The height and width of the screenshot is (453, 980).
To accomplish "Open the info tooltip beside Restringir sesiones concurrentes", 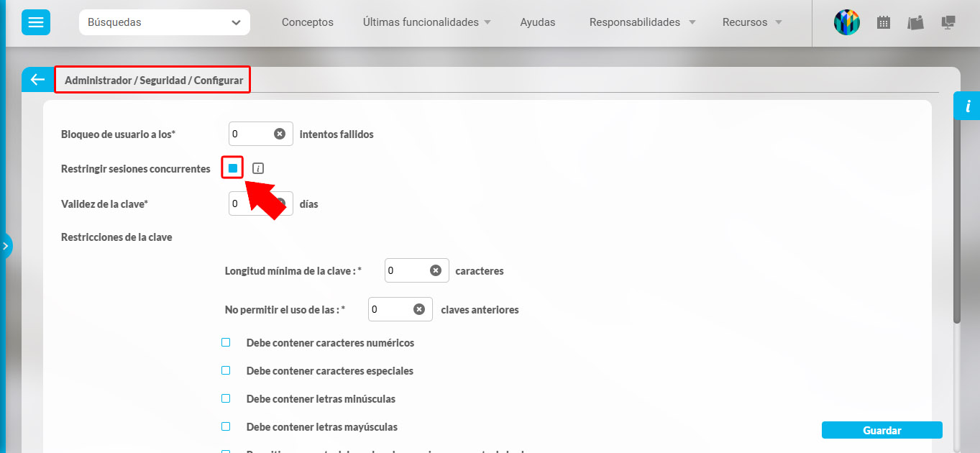I will click(257, 168).
